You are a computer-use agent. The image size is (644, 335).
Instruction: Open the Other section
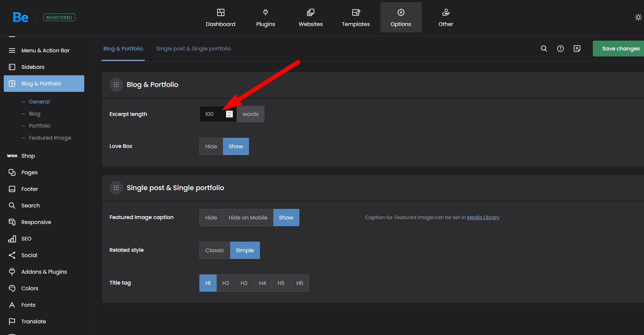446,17
